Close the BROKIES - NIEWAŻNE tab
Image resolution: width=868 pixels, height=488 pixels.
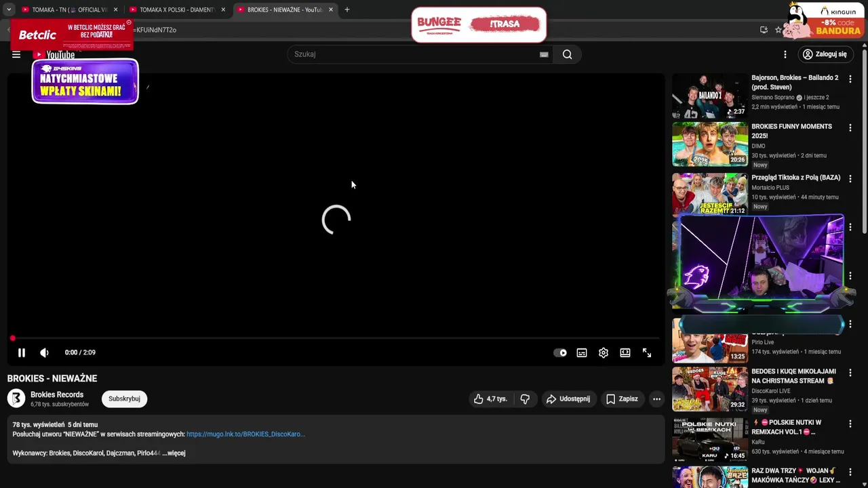click(x=331, y=9)
